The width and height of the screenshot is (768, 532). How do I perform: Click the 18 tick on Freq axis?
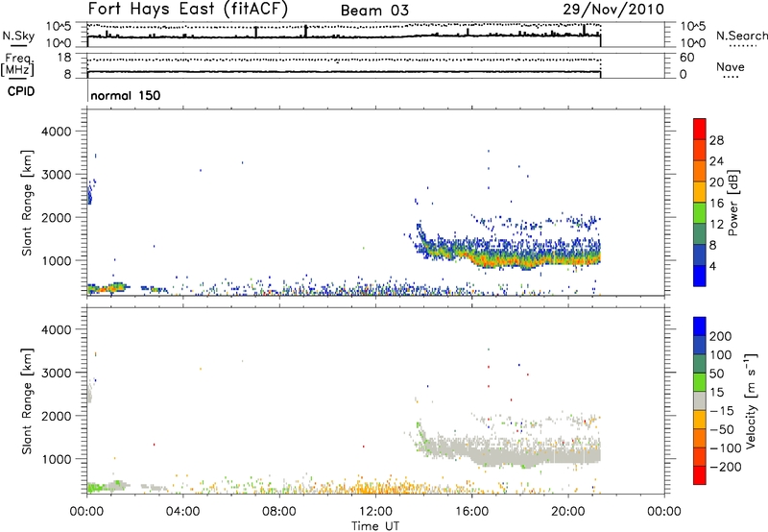pos(64,58)
